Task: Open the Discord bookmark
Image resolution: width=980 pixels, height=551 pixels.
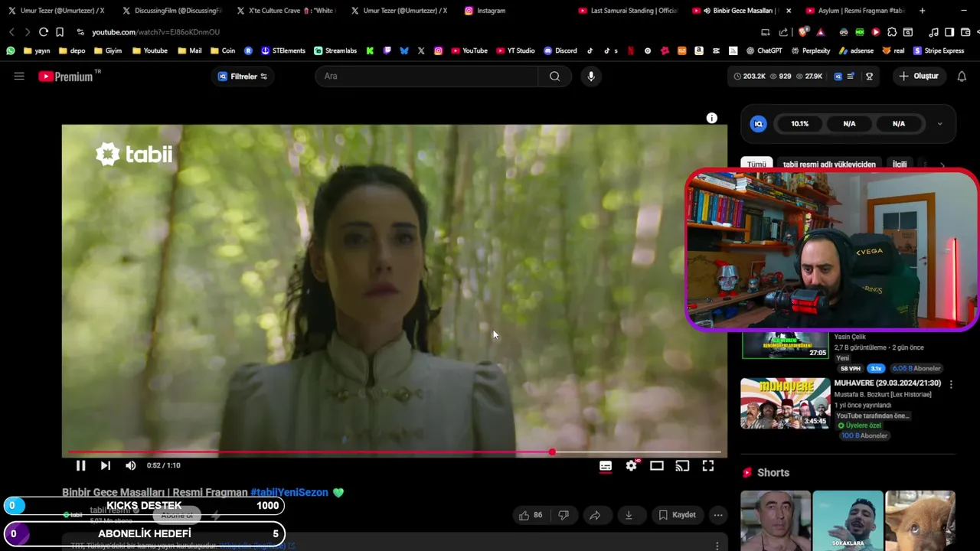Action: (560, 51)
